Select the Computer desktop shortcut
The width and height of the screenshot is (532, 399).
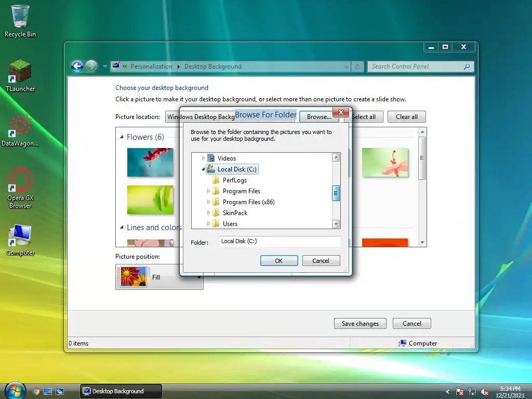click(20, 240)
